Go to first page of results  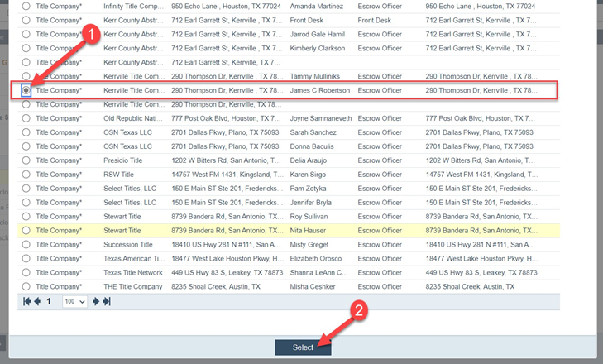26,302
